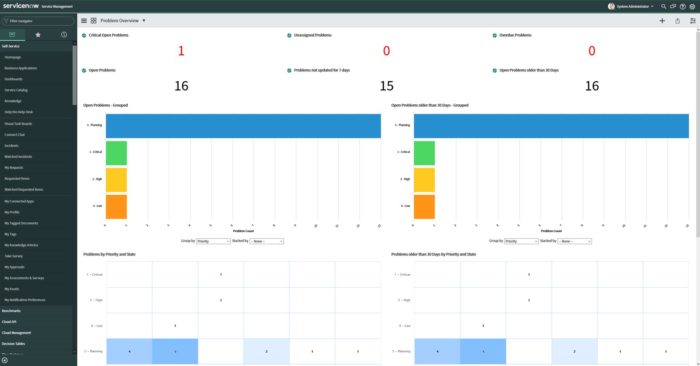Click the Open Problems status icon
The image size is (700, 366).
[84, 71]
